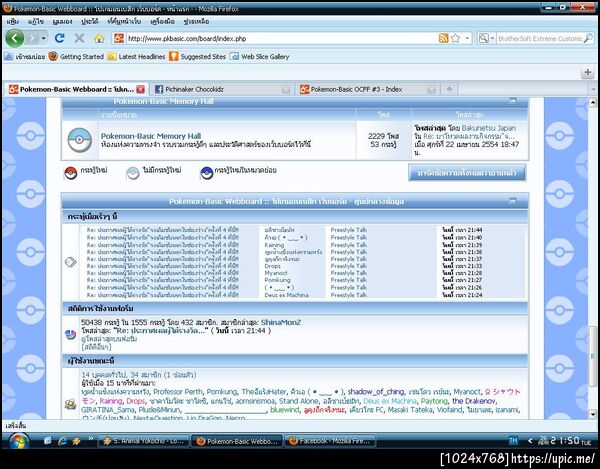Open the Pokemon-Basic Memory Hall board link

(151, 136)
